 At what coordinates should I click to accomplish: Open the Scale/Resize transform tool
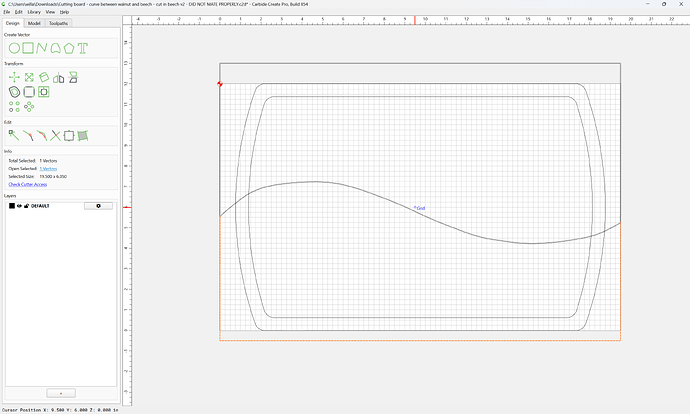tap(29, 77)
